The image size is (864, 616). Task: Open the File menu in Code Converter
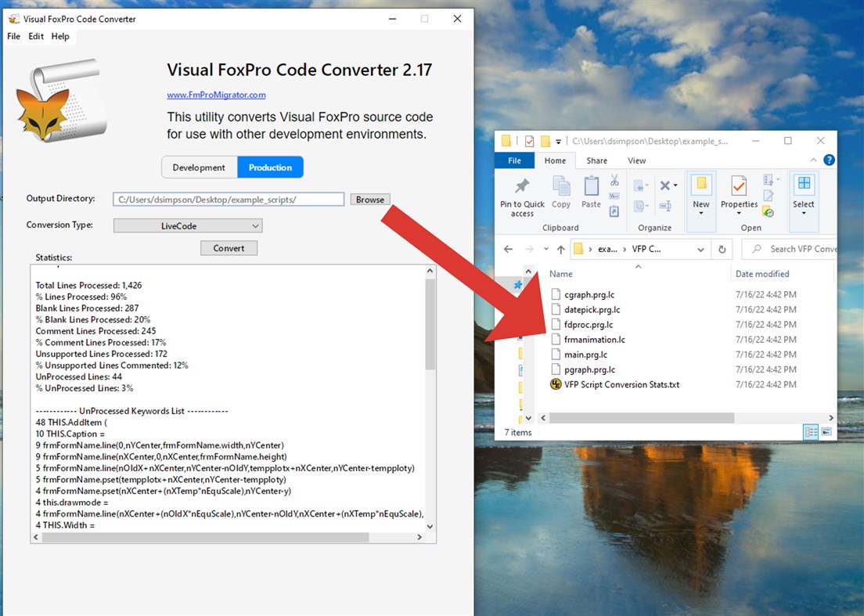pyautogui.click(x=14, y=36)
